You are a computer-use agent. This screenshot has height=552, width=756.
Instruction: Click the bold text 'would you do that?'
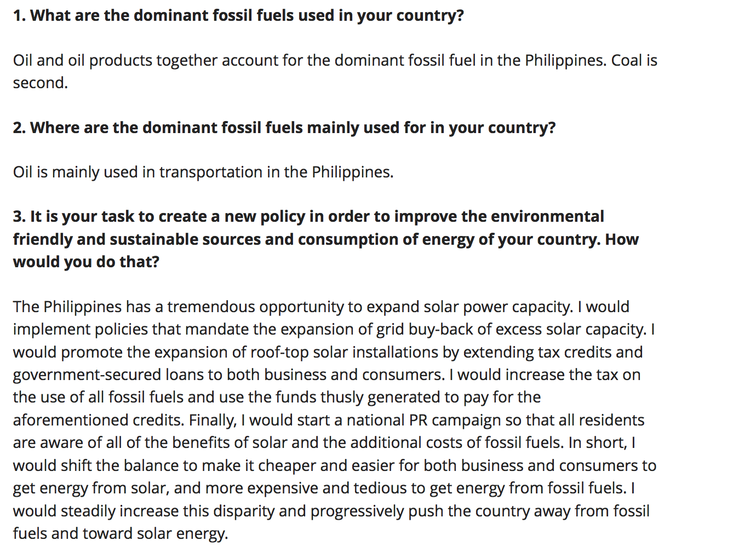[x=86, y=262]
